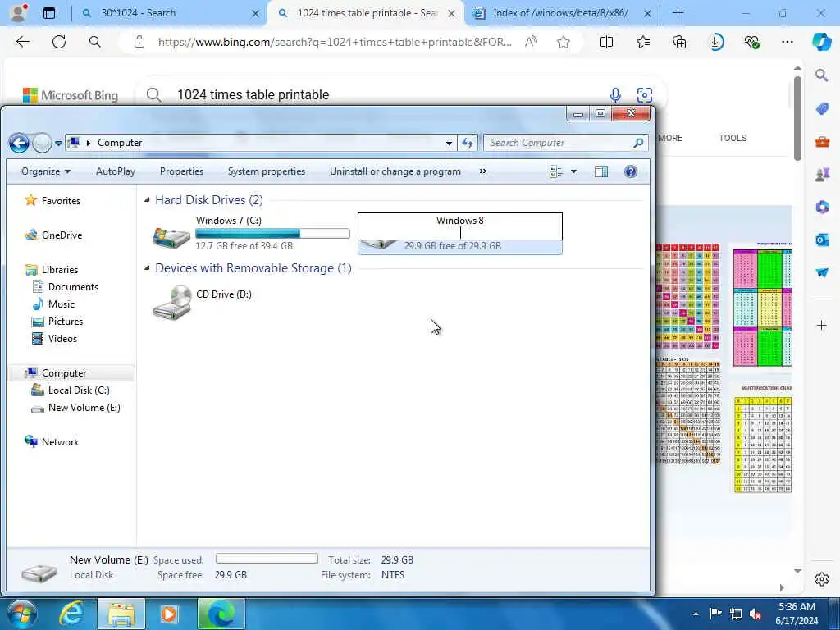Open the Windows Start menu
Viewport: 840px width, 630px height.
click(x=22, y=614)
